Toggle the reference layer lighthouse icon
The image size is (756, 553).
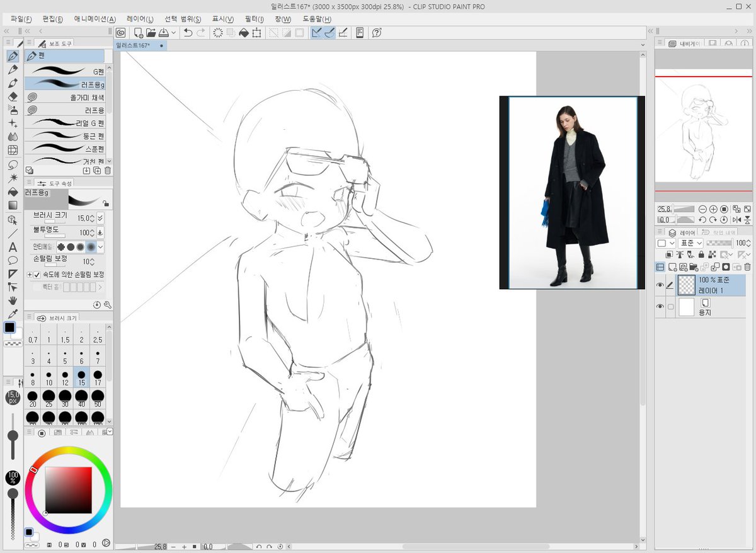point(680,254)
